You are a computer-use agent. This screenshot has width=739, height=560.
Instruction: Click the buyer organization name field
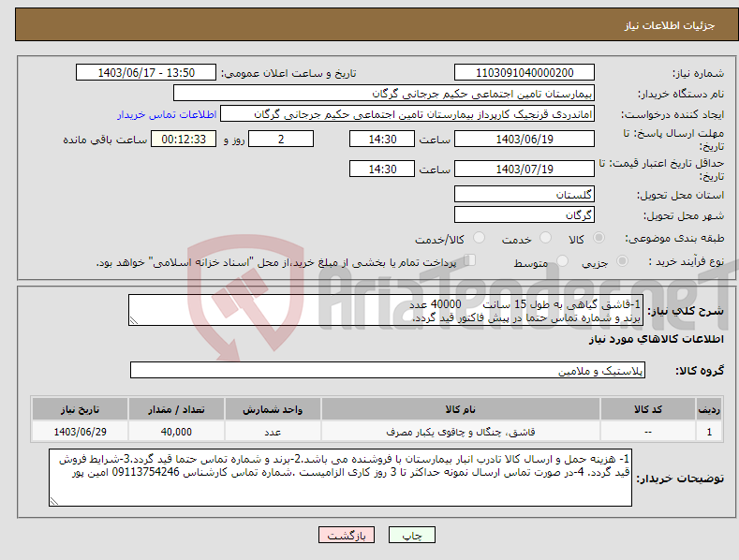pyautogui.click(x=384, y=94)
